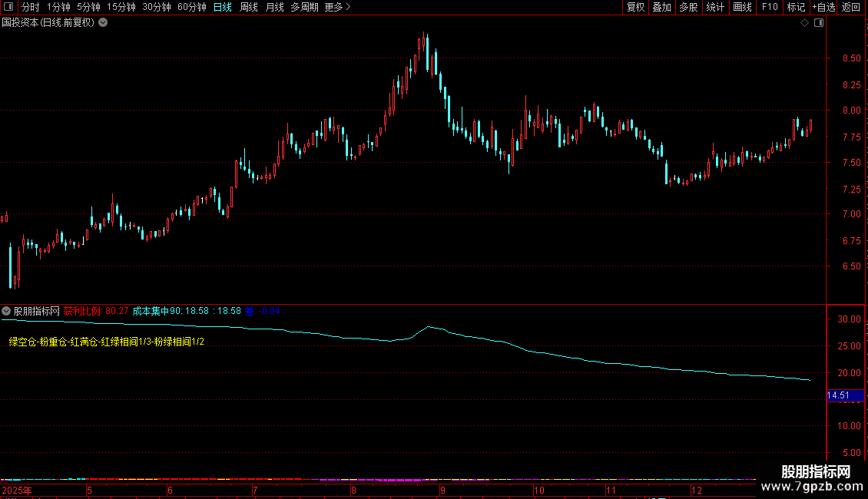Switch to the 分时 intraday view
The height and width of the screenshot is (499, 868).
point(30,7)
